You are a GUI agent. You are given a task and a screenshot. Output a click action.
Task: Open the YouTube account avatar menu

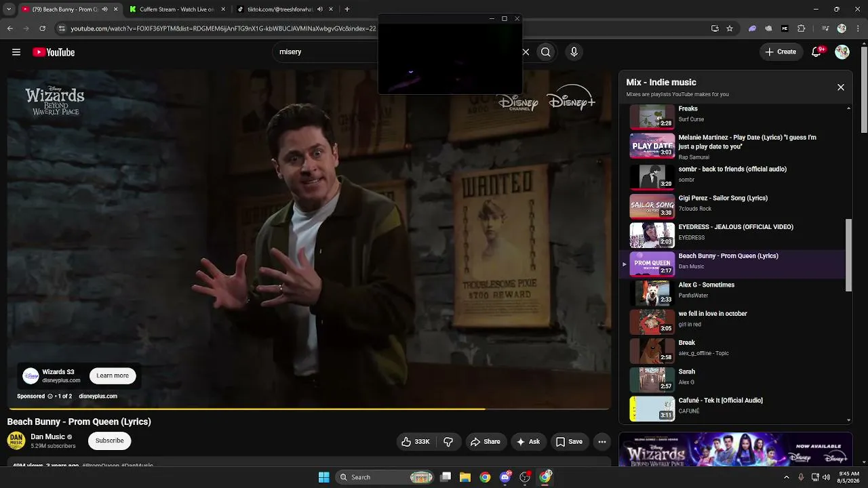842,52
